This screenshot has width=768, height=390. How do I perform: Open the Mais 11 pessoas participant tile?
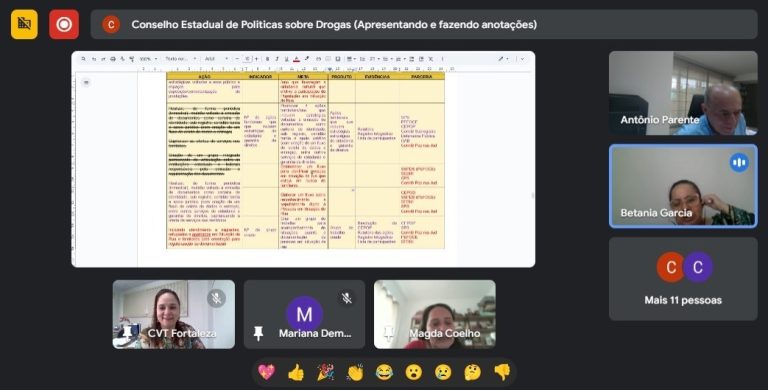pos(683,279)
